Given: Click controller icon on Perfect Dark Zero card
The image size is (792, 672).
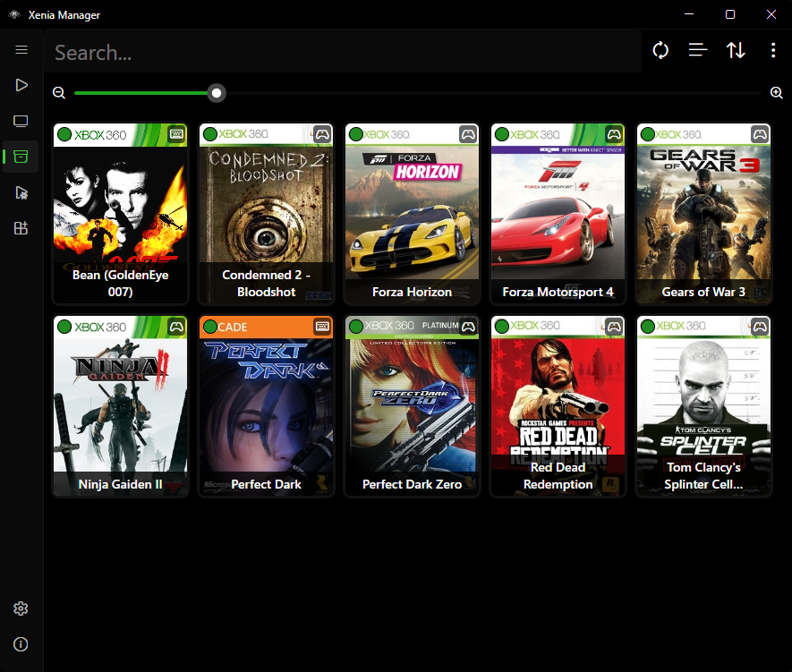Looking at the screenshot, I should point(468,326).
